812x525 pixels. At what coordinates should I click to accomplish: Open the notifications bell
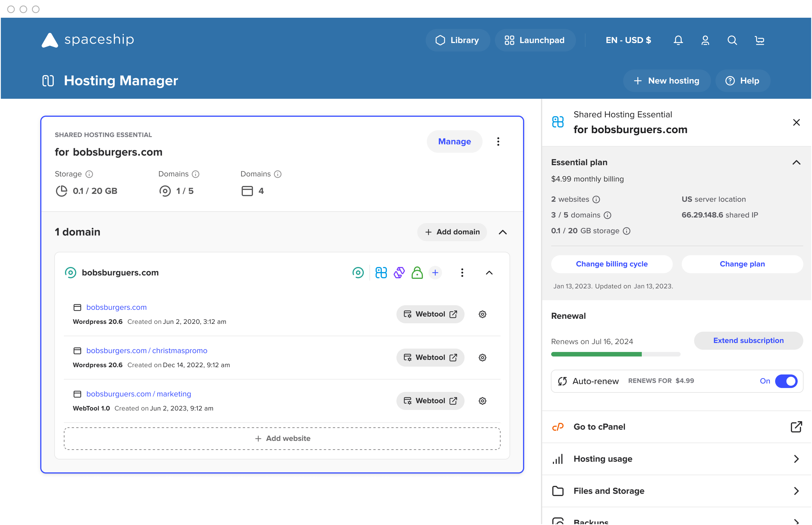pyautogui.click(x=678, y=40)
